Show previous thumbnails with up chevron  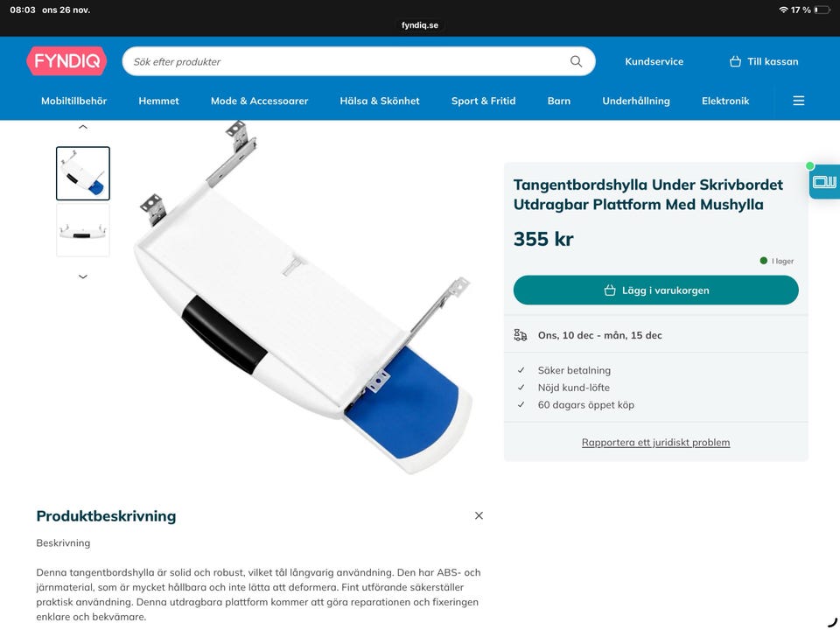click(83, 128)
